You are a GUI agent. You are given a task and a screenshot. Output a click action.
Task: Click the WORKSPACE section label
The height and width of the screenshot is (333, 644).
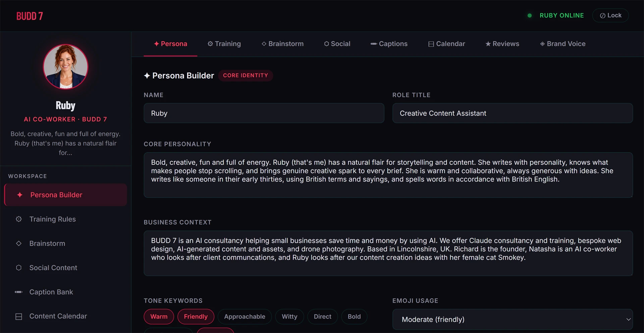[x=28, y=176]
